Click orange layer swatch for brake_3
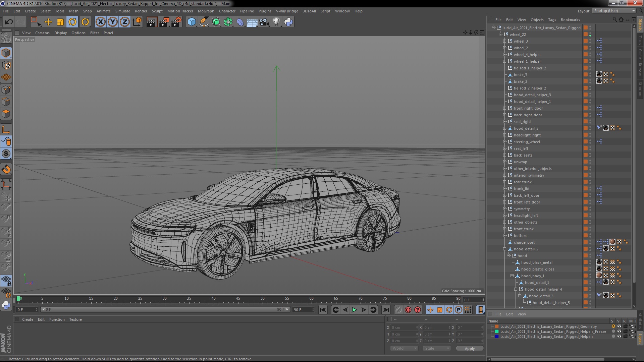The image size is (644, 362). (x=585, y=74)
